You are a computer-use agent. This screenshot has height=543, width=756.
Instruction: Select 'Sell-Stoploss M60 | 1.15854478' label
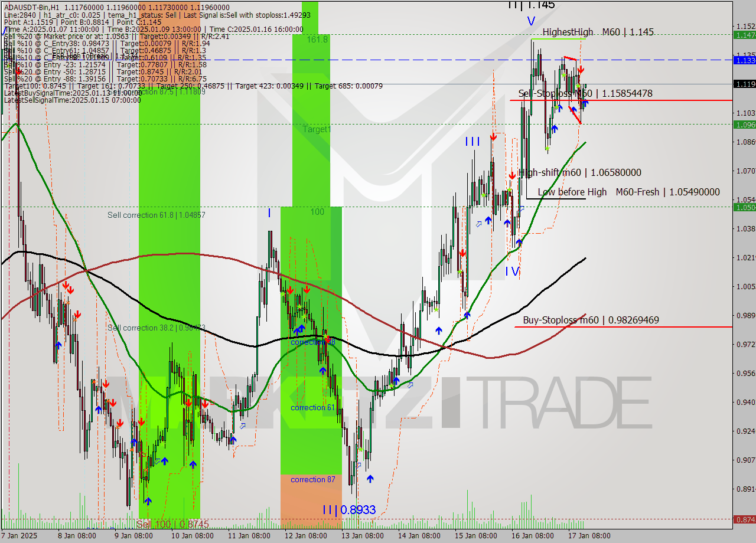coord(585,93)
